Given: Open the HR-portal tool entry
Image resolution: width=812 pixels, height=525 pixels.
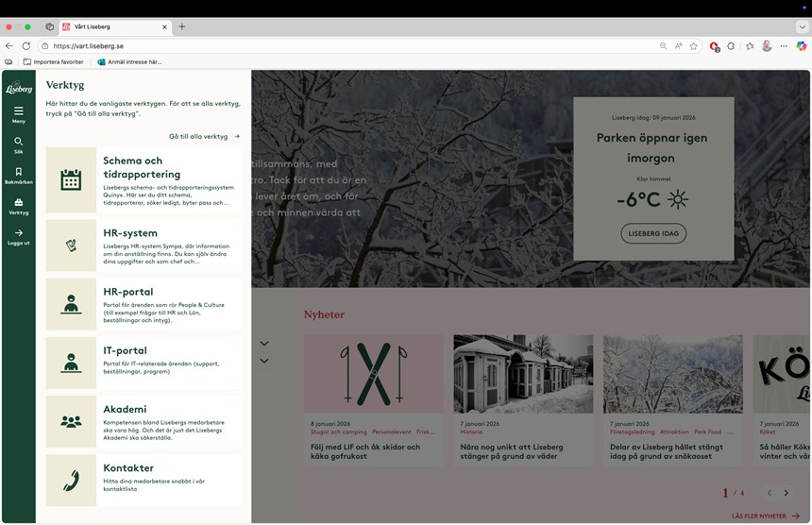Looking at the screenshot, I should [127, 292].
